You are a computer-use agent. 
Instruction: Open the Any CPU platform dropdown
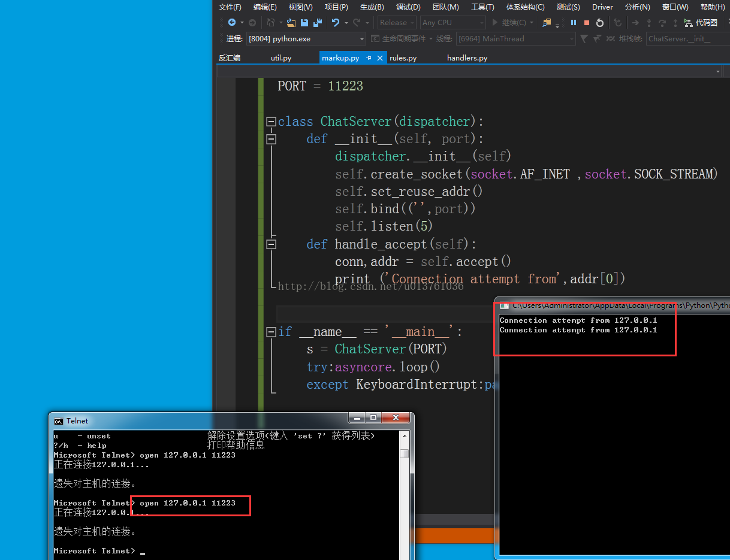click(x=453, y=23)
